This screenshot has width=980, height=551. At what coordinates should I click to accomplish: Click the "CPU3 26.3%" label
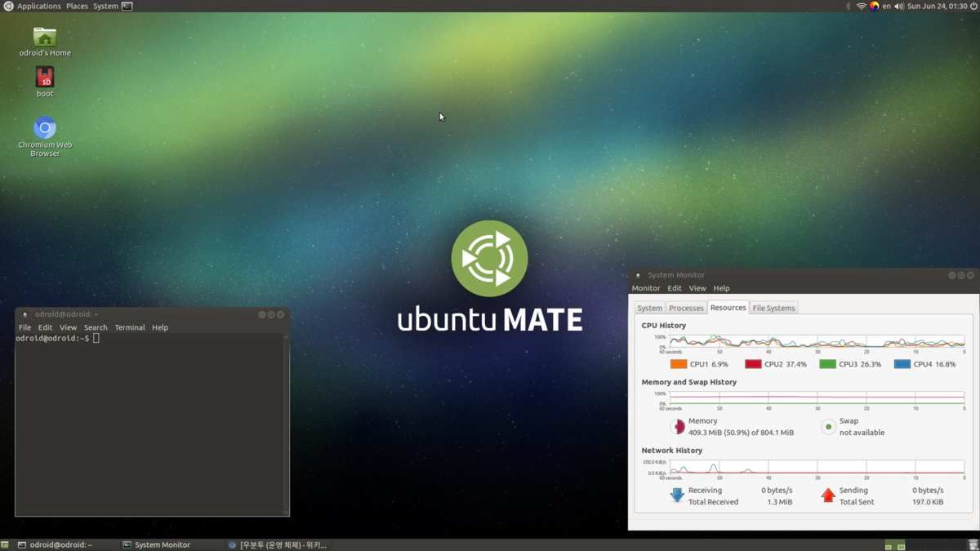click(860, 364)
